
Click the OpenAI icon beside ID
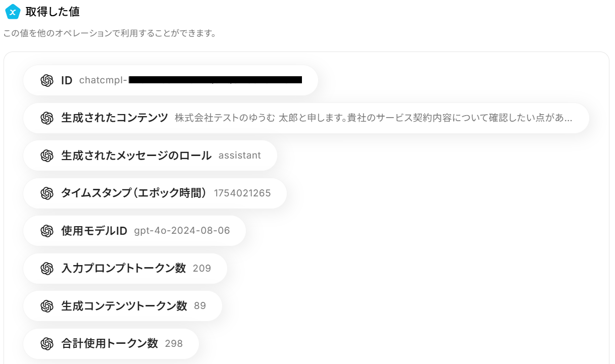(x=47, y=80)
